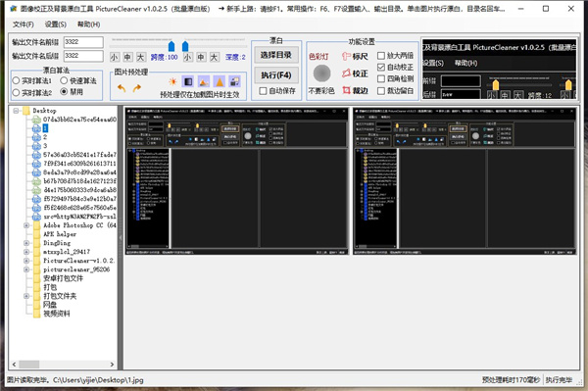Activate the 标尺 ruler tool
This screenshot has width=588, height=391.
pyautogui.click(x=355, y=56)
